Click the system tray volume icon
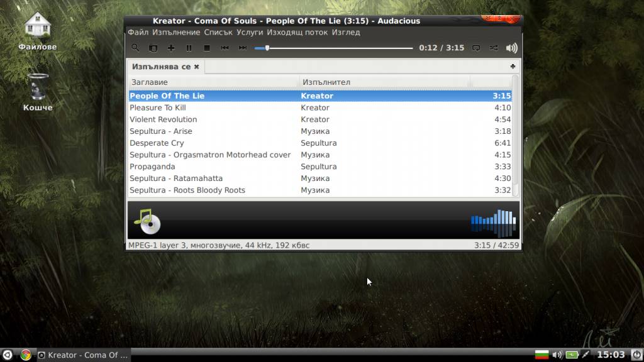Image resolution: width=644 pixels, height=362 pixels. point(557,354)
